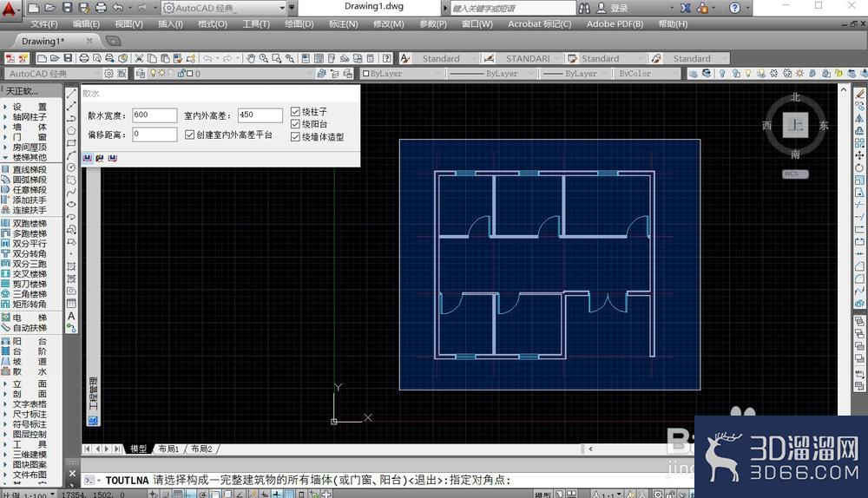The height and width of the screenshot is (498, 868).
Task: Select the 阳台 tool
Action: tap(24, 342)
